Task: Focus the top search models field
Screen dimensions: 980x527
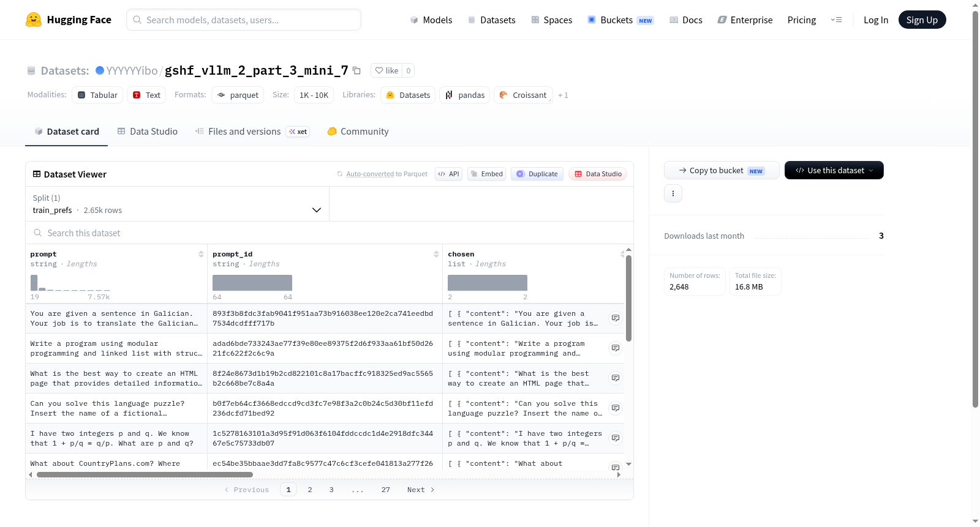Action: point(244,20)
